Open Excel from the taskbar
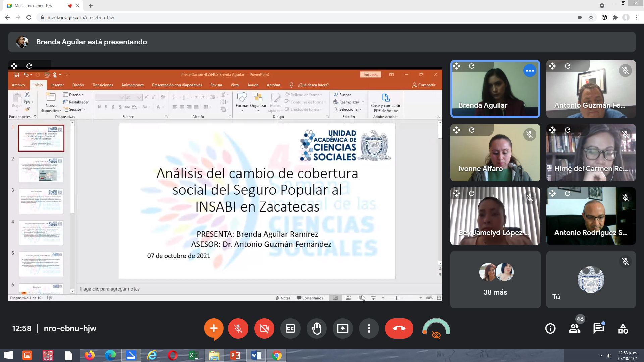644x362 pixels. [x=194, y=355]
